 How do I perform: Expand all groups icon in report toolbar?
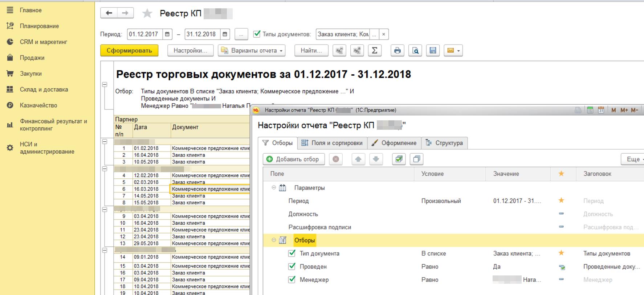pyautogui.click(x=357, y=51)
